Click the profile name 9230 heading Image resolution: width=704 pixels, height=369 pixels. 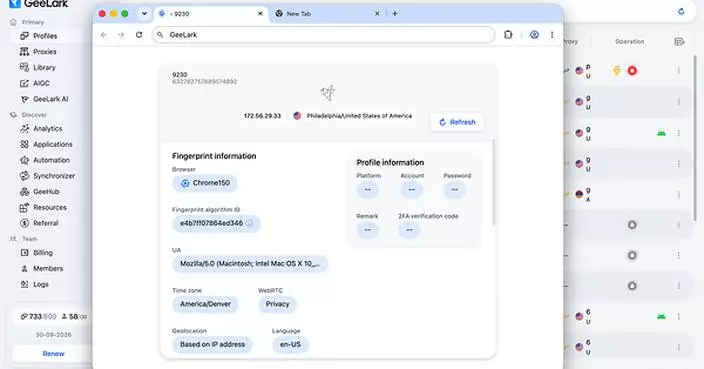tap(180, 75)
